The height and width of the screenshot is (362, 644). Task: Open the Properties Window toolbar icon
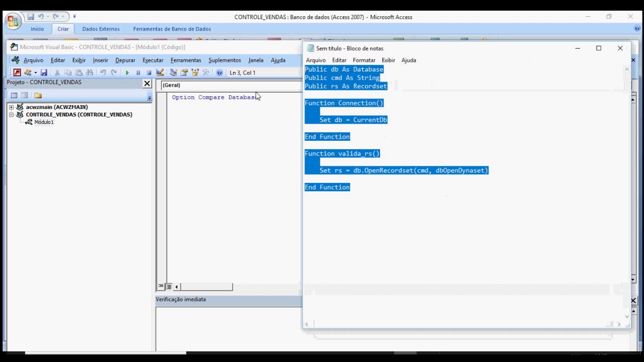coord(185,73)
